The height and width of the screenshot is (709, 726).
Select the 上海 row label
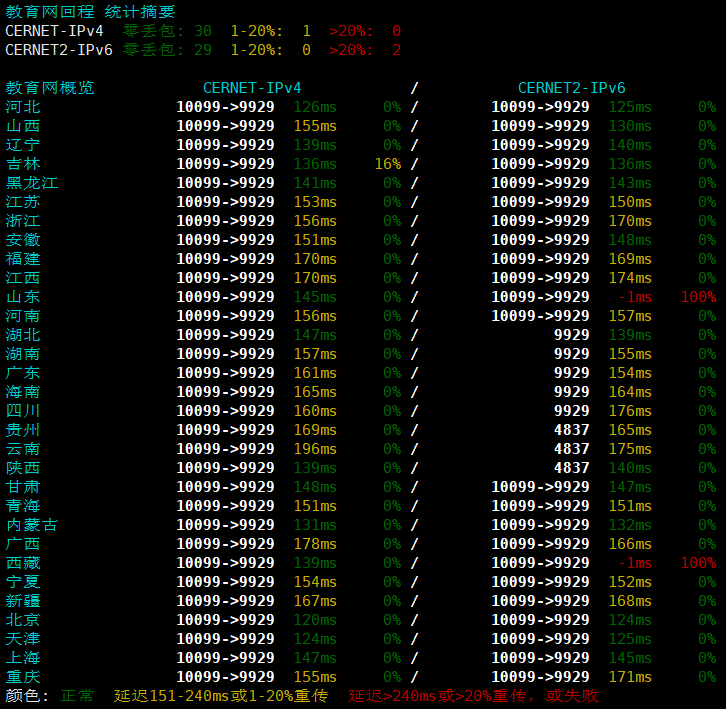point(23,658)
